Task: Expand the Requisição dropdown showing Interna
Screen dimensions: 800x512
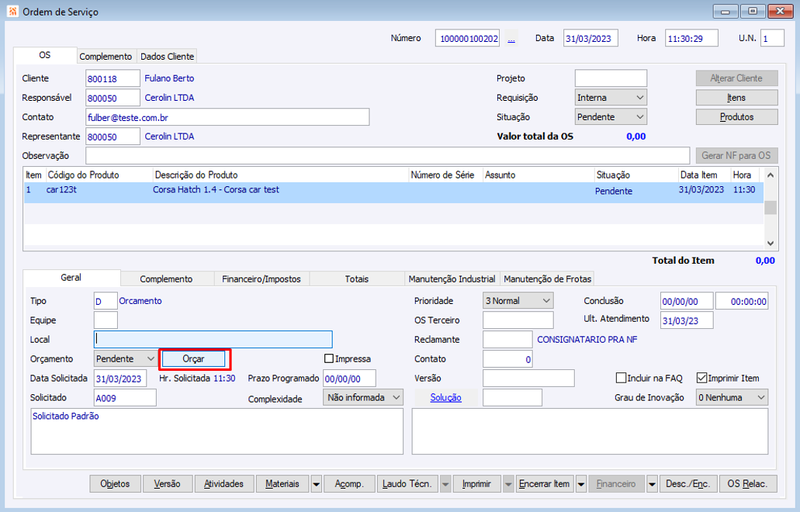Action: (640, 97)
